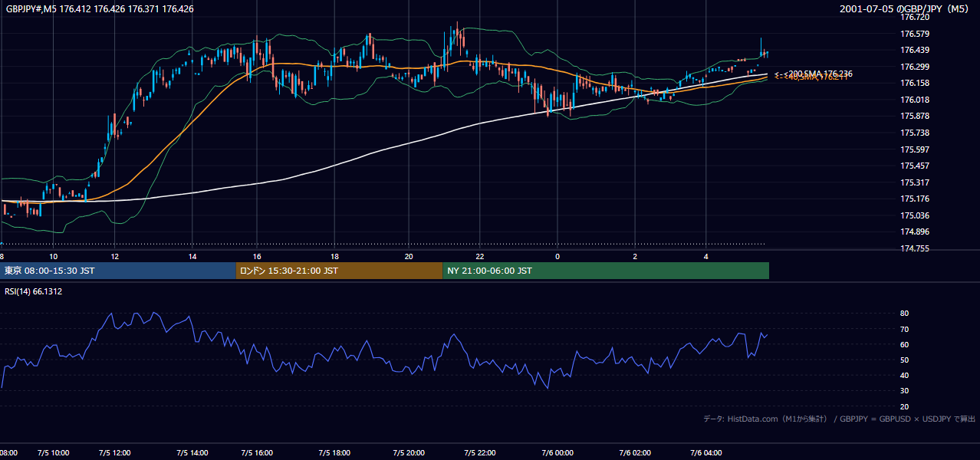Click price axis value 175.317
Image resolution: width=980 pixels, height=460 pixels.
tap(916, 182)
